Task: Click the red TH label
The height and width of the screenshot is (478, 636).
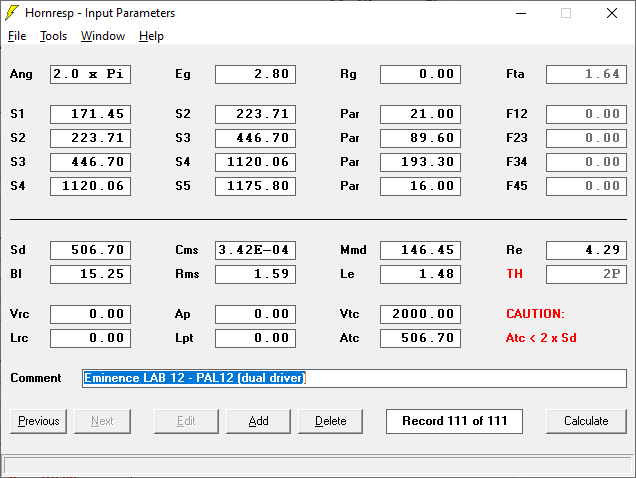Action: pos(514,274)
